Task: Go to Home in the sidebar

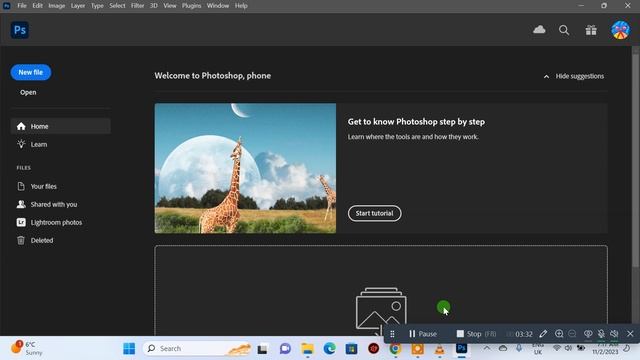Action: pos(60,126)
